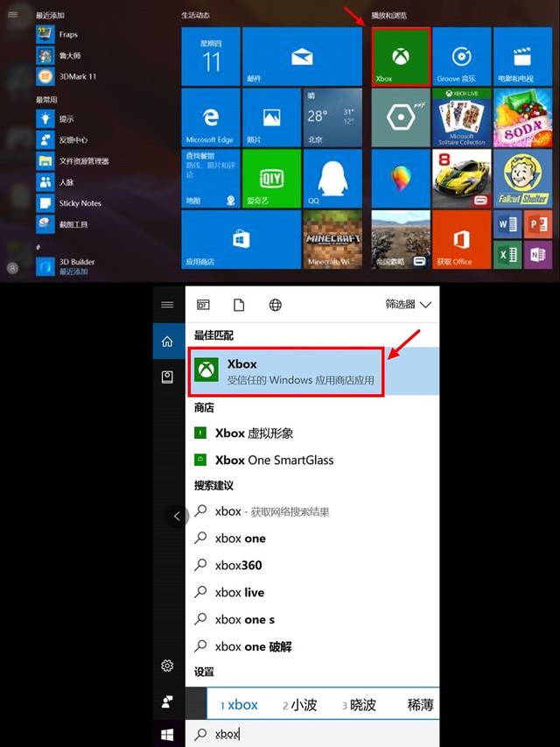Launch PowerPoint from the small tile

537,224
